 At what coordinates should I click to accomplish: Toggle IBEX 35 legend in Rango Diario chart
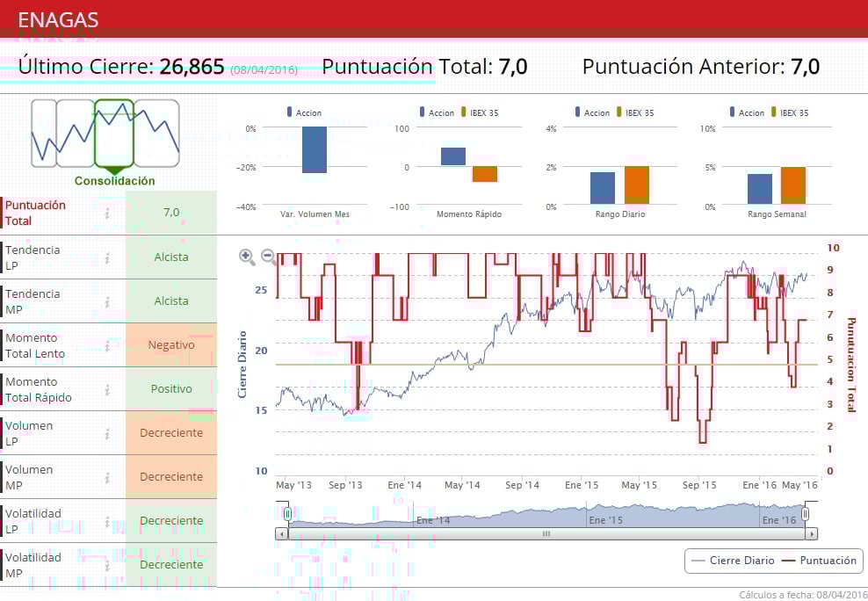point(635,112)
